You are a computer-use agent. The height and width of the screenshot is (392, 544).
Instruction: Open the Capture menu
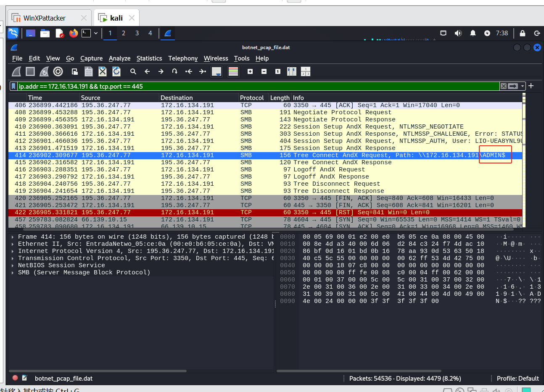(x=92, y=58)
